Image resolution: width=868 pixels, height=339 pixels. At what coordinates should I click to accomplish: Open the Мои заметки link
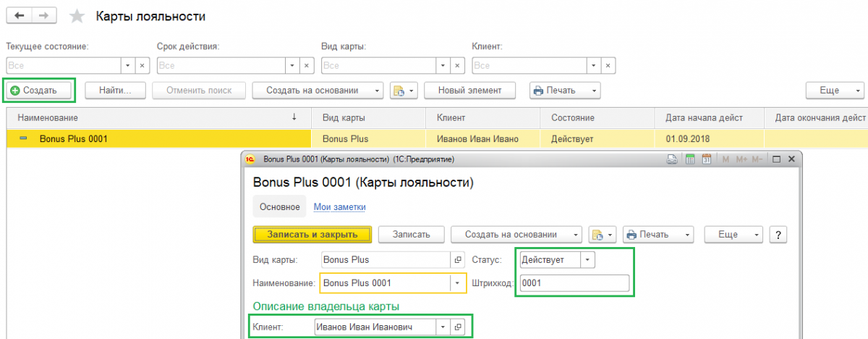pyautogui.click(x=339, y=207)
